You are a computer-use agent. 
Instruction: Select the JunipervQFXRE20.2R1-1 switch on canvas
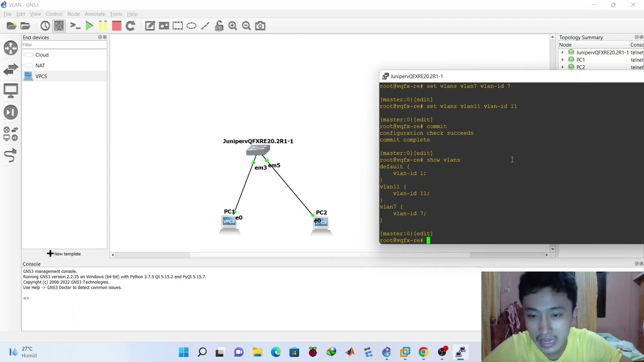click(258, 150)
